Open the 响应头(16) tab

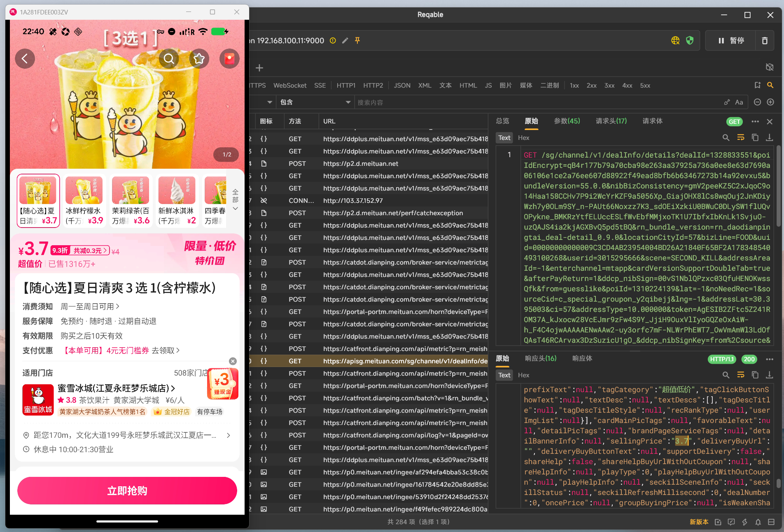(x=541, y=358)
